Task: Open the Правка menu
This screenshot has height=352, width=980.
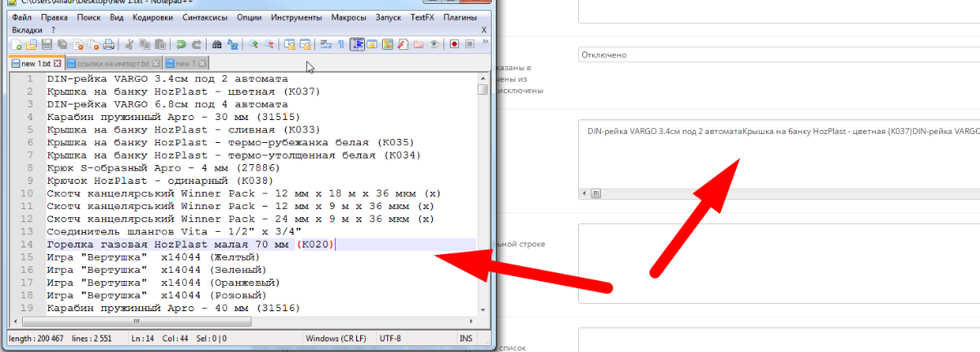Action: click(55, 17)
